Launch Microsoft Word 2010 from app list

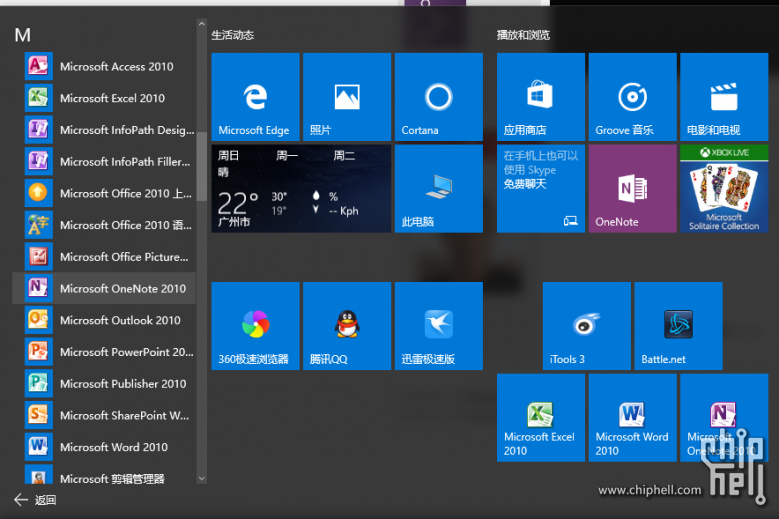[x=104, y=447]
